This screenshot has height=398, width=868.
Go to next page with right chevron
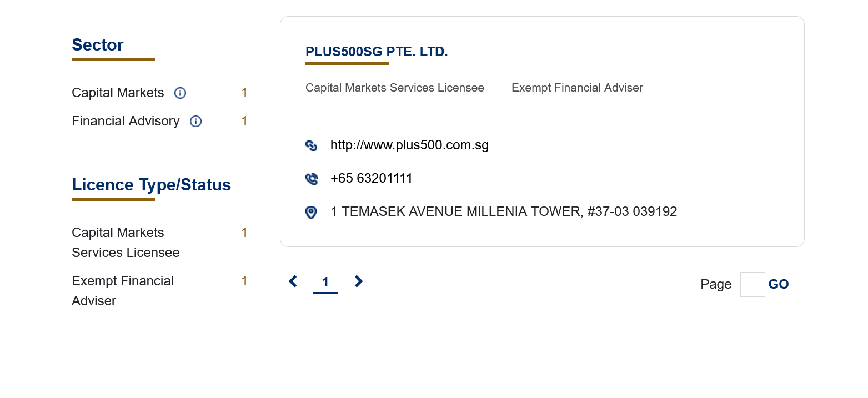359,282
